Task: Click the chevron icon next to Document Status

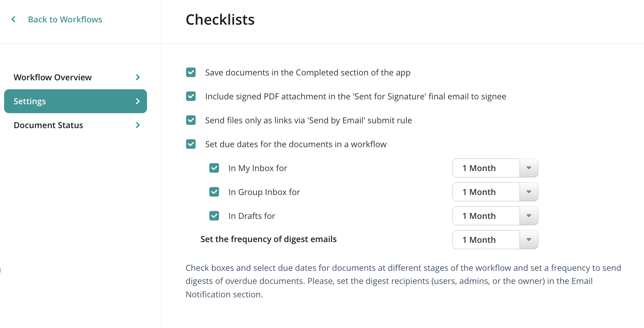Action: pos(138,125)
